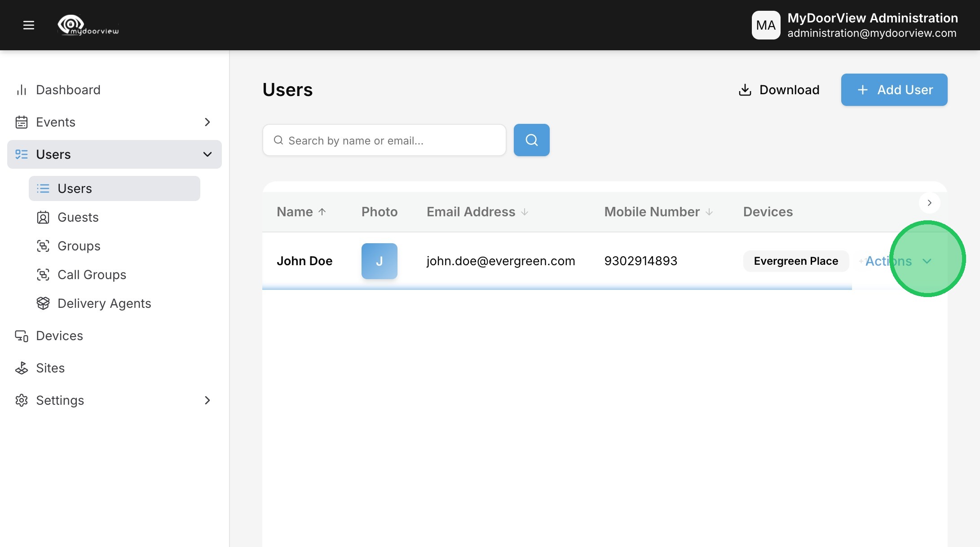This screenshot has width=980, height=547.
Task: Download the users list
Action: 779,90
